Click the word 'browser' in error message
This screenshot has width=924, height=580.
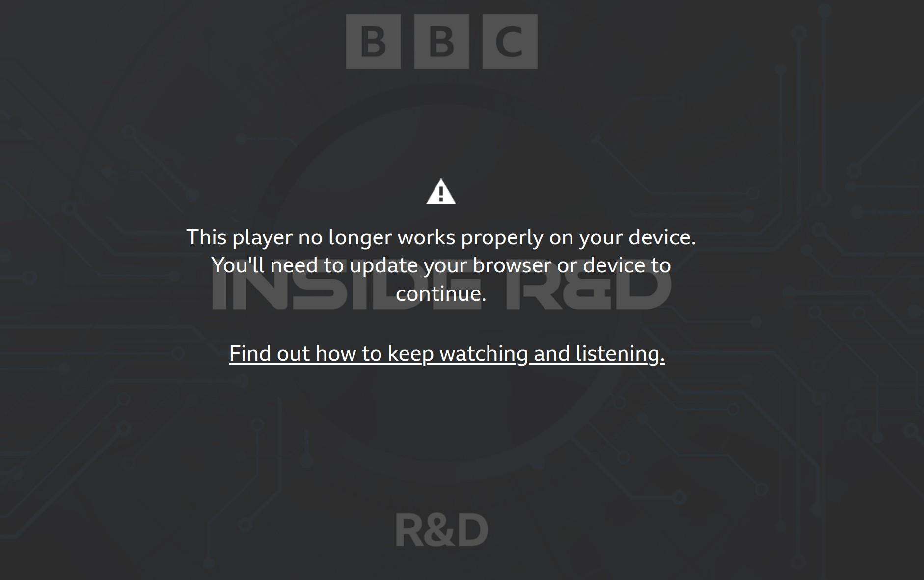tap(512, 265)
